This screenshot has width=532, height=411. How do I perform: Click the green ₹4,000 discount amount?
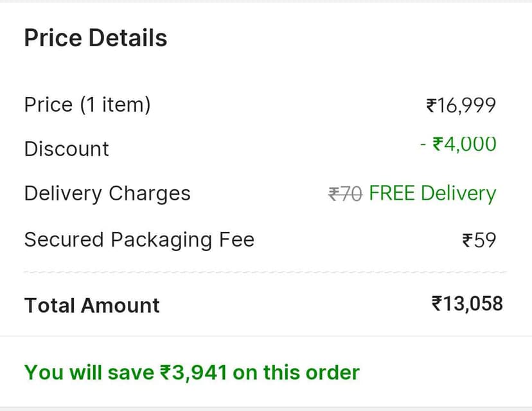point(464,144)
